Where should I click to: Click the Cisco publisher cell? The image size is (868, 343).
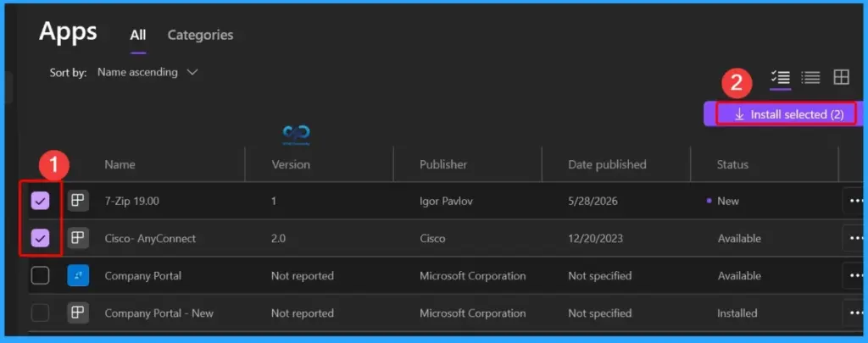(432, 239)
